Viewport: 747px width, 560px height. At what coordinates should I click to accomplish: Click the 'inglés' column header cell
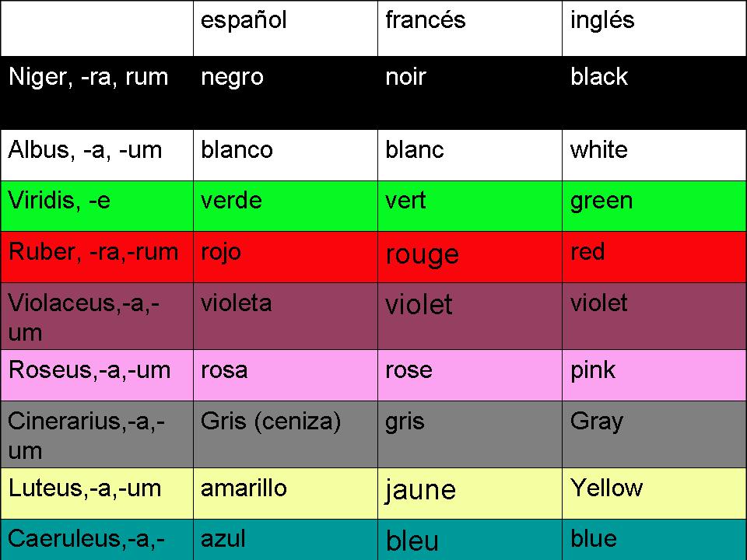[654, 28]
